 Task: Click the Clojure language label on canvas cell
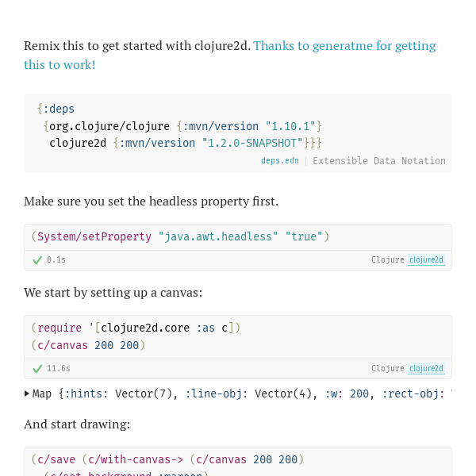(387, 369)
